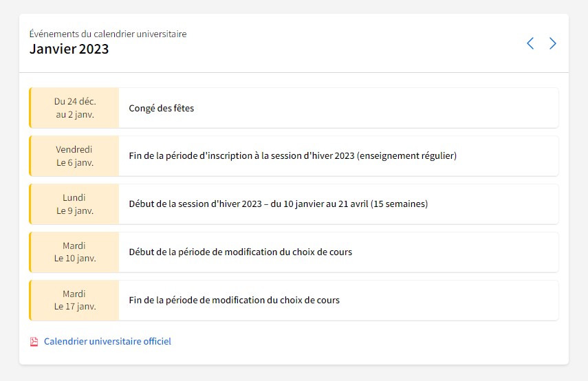Select the Congé des fêtes event row
Screen dimensions: 588x381
pyautogui.click(x=294, y=108)
